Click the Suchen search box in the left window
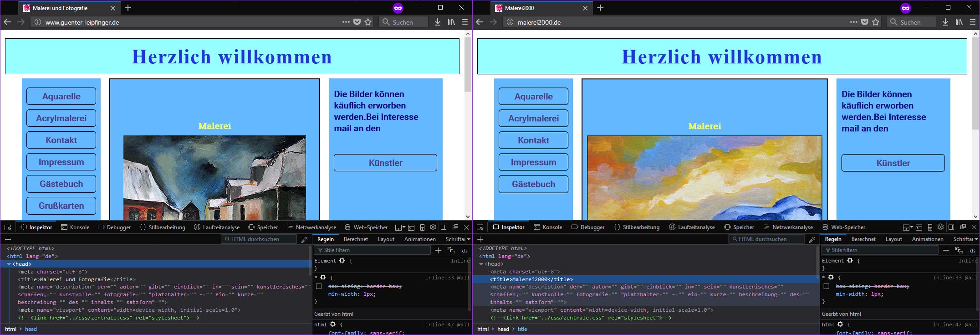This screenshot has width=980, height=335. (x=403, y=22)
